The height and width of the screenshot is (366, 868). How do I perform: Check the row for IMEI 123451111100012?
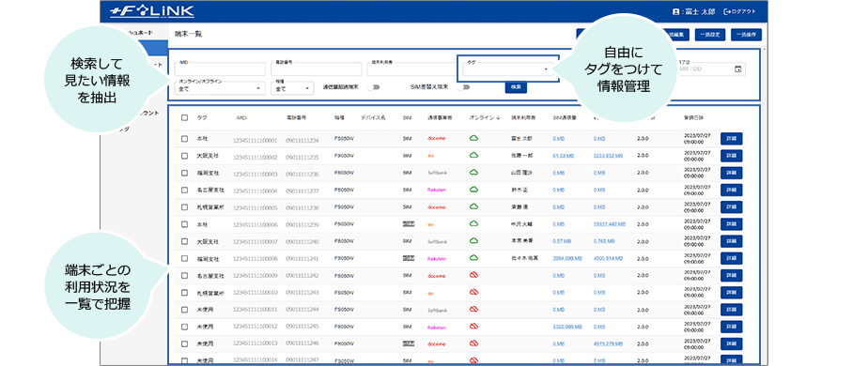tap(184, 327)
